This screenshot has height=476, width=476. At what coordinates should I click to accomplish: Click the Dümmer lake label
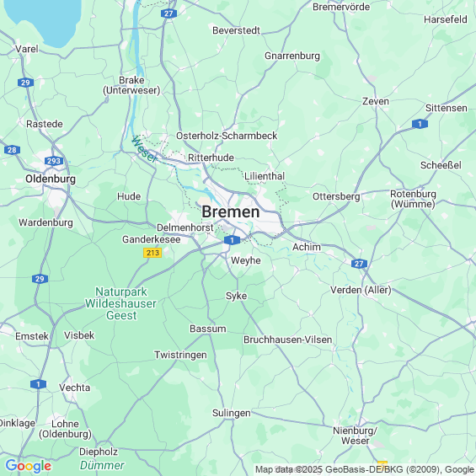point(102,465)
